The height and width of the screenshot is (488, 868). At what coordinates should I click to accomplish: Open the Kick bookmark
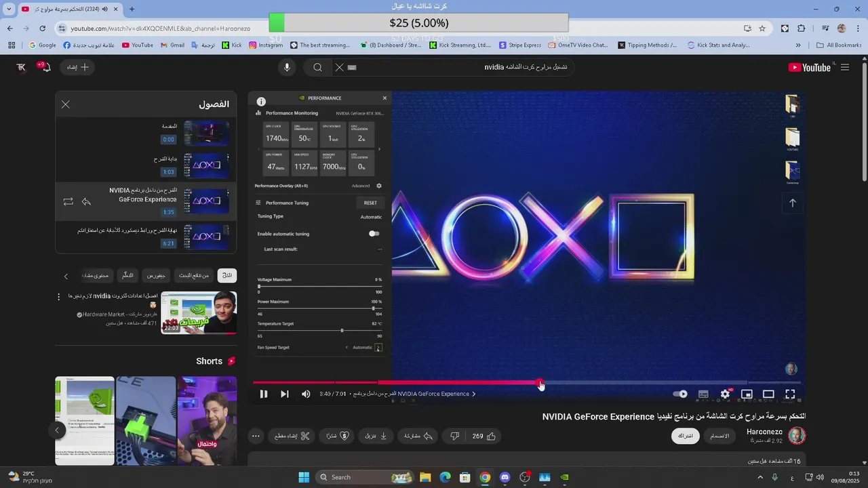coord(232,45)
